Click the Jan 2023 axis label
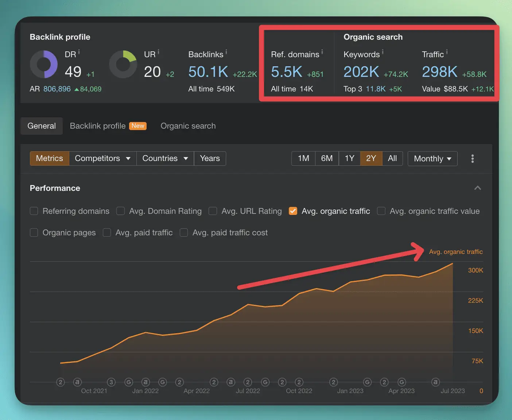Screen dimensions: 512x420 [x=350, y=391]
